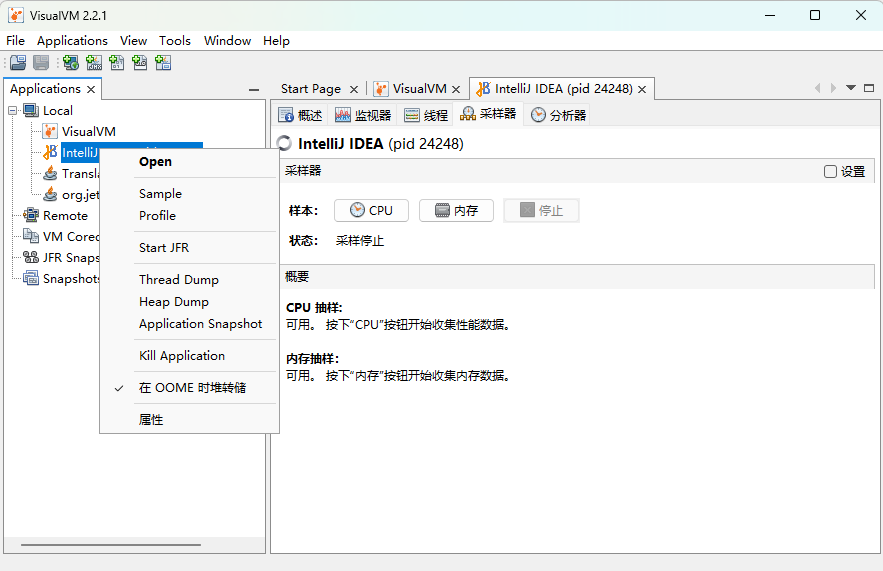
Task: Choose Sample from the context menu
Action: pyautogui.click(x=189, y=194)
